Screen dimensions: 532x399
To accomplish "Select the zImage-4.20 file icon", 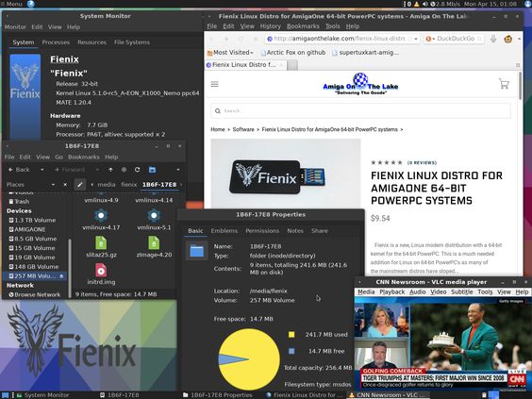I will click(154, 243).
